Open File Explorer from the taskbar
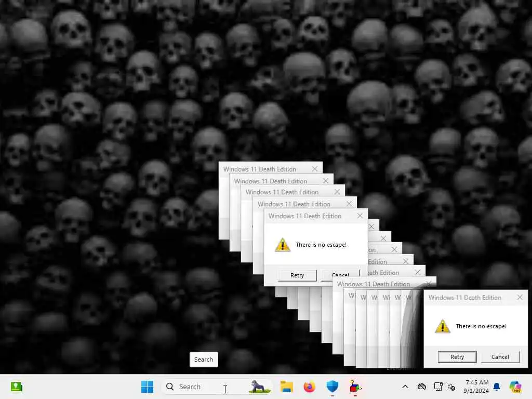The height and width of the screenshot is (399, 532). [x=286, y=387]
